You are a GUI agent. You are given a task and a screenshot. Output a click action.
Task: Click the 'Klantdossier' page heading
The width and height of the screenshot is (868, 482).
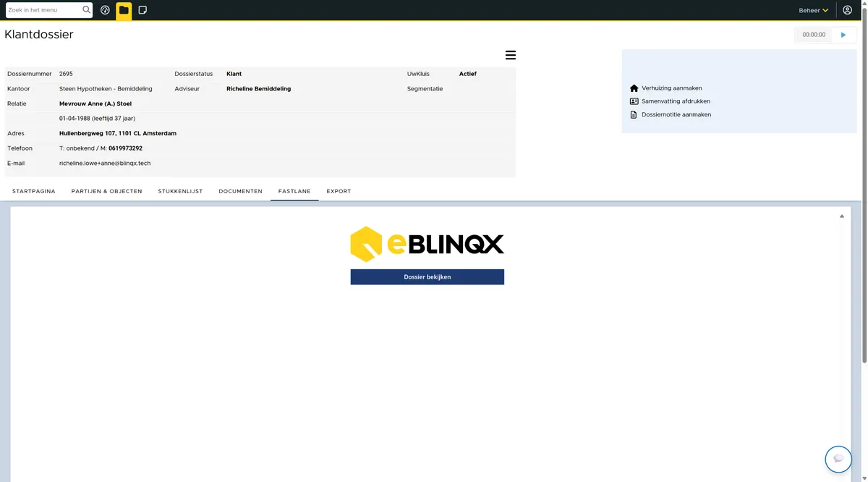point(39,34)
